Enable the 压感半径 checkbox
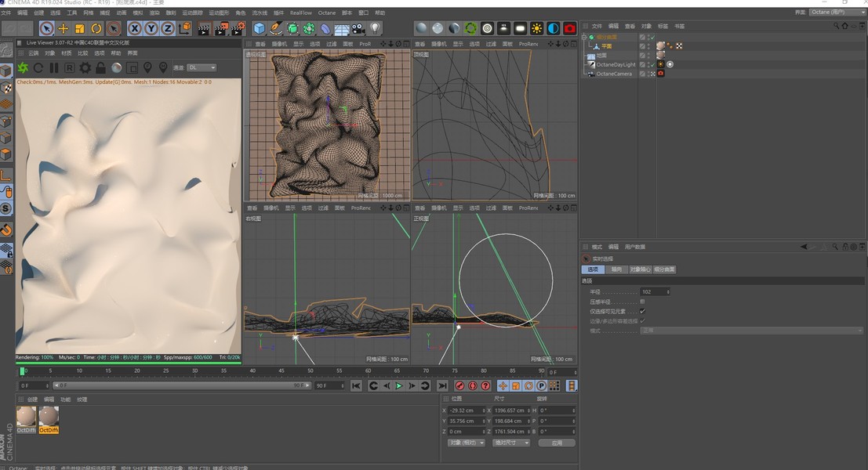The height and width of the screenshot is (470, 868). click(642, 302)
